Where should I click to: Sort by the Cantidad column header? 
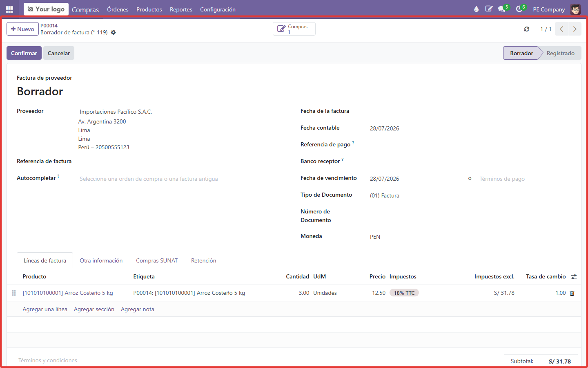(297, 277)
